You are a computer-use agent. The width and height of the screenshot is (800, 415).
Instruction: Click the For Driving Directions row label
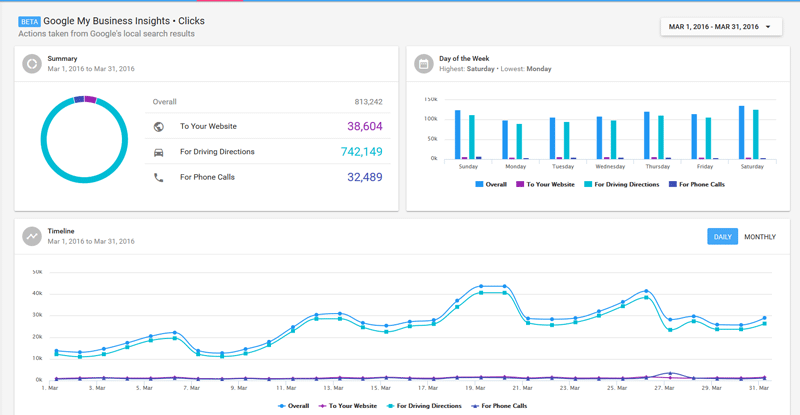pos(217,152)
